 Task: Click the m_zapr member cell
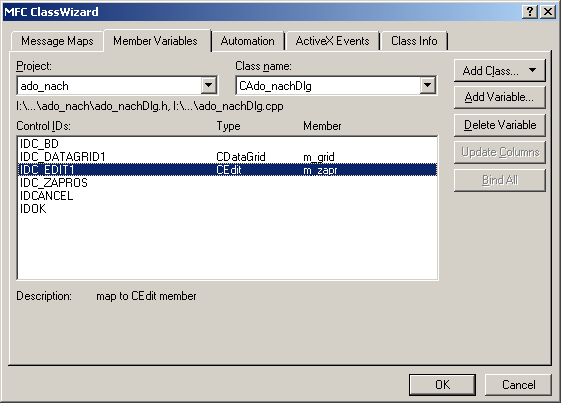point(320,170)
